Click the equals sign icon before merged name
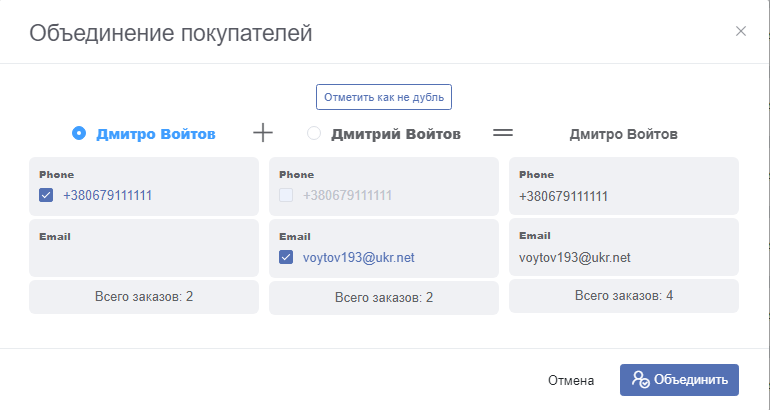The height and width of the screenshot is (410, 770). (503, 133)
